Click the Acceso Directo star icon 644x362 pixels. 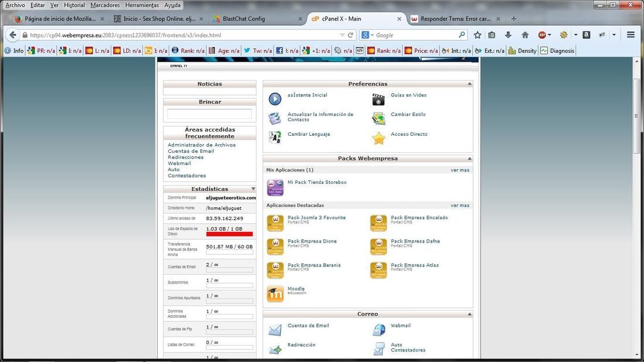tap(378, 138)
